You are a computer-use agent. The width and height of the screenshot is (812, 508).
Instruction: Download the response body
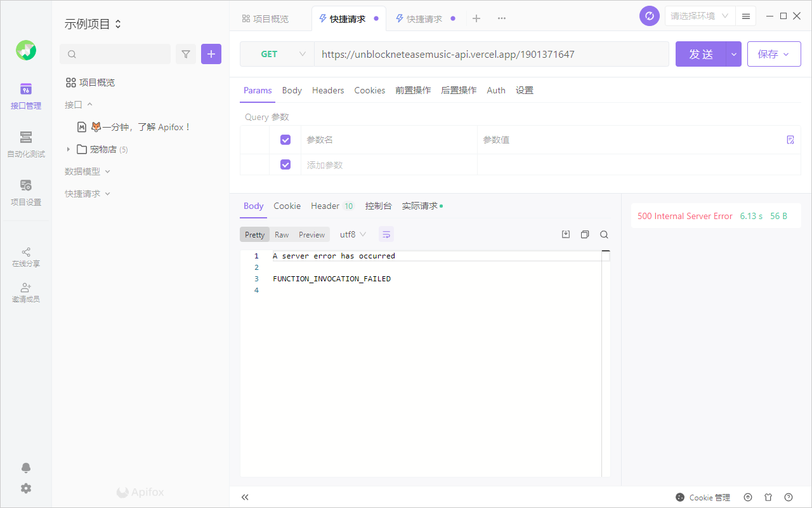(x=565, y=234)
